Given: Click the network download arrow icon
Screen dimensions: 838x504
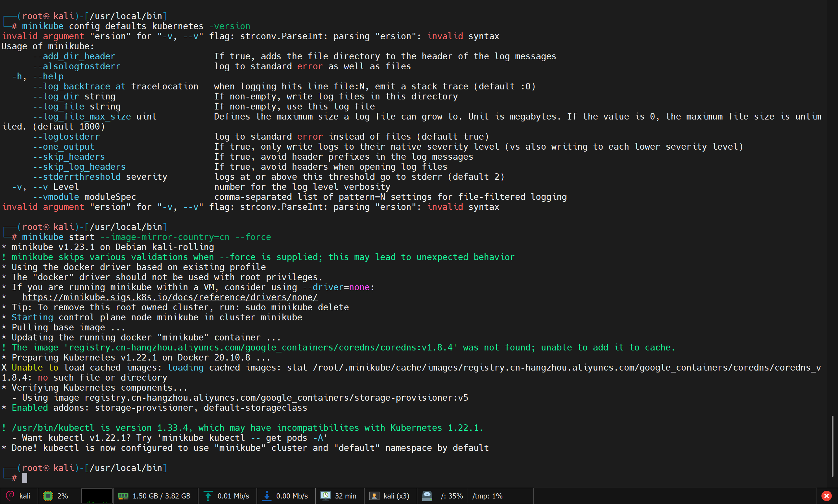Looking at the screenshot, I should click(267, 496).
